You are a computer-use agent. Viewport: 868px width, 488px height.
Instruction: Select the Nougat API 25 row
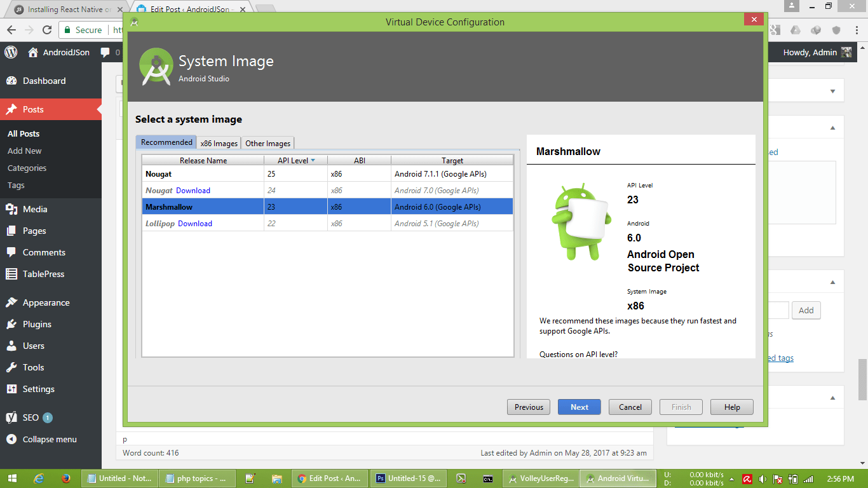coord(327,173)
